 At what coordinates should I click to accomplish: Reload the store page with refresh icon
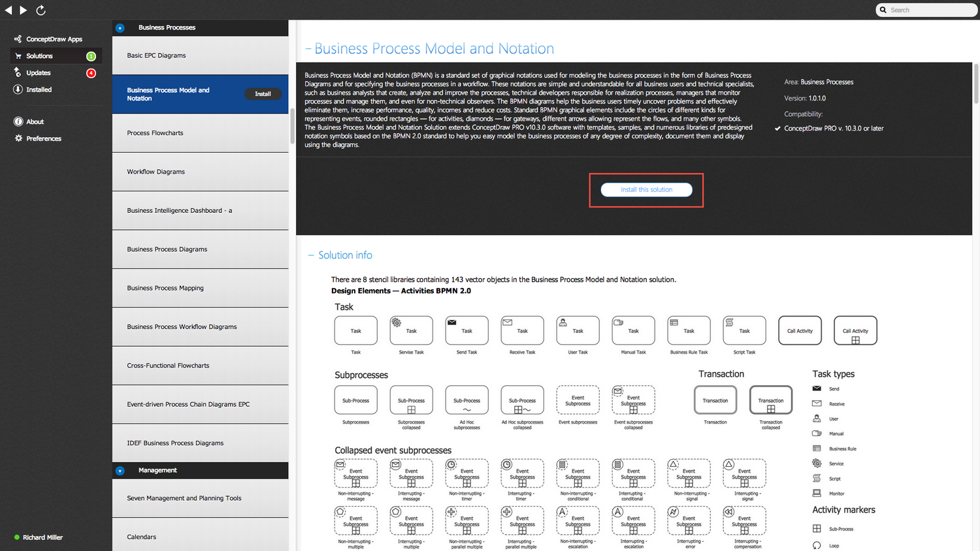pyautogui.click(x=41, y=10)
